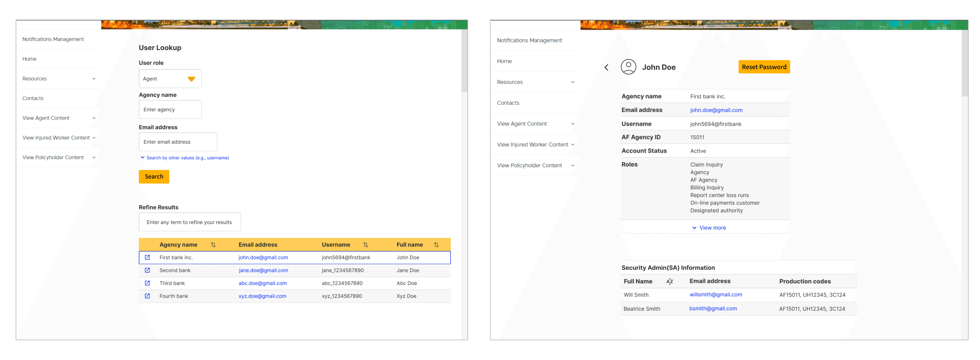Screen dimensions: 980x360
Task: Open willsmith@gmail.com email link
Action: (716, 295)
